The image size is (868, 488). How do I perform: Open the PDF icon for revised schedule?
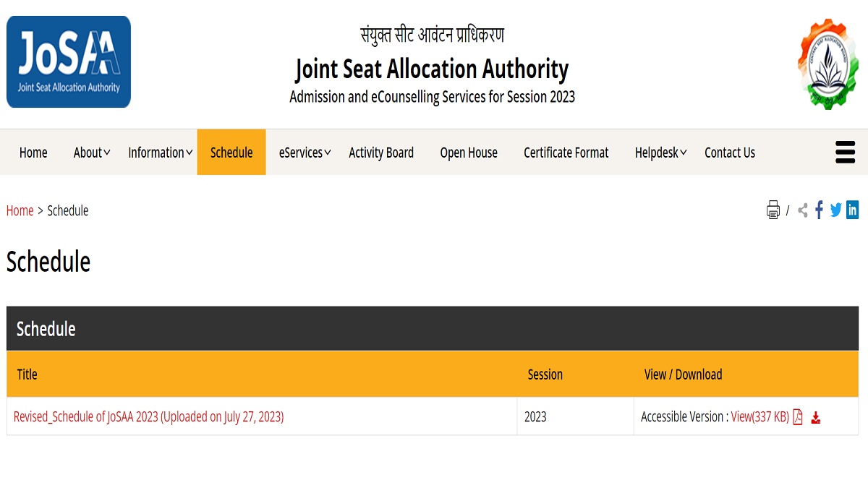click(x=798, y=417)
